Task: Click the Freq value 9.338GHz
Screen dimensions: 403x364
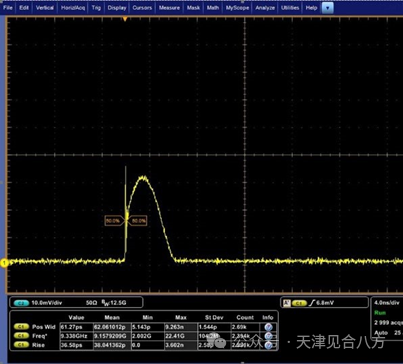Action: pos(74,336)
